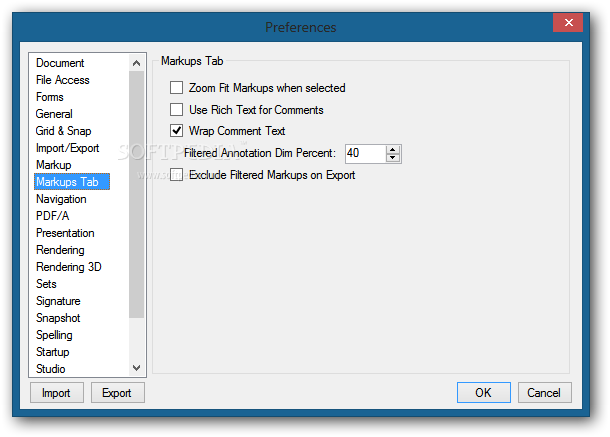
Task: Confirm preferences with OK button
Action: point(484,392)
